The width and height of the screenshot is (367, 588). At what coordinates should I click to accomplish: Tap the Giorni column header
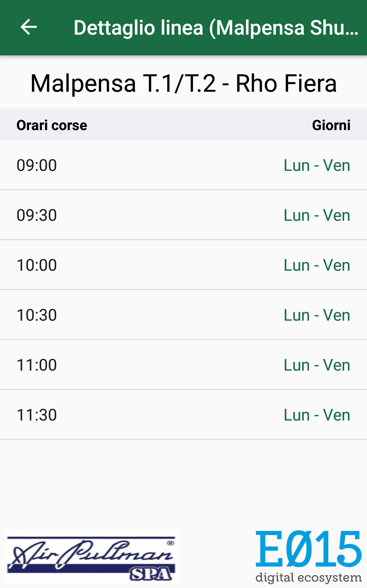(331, 125)
